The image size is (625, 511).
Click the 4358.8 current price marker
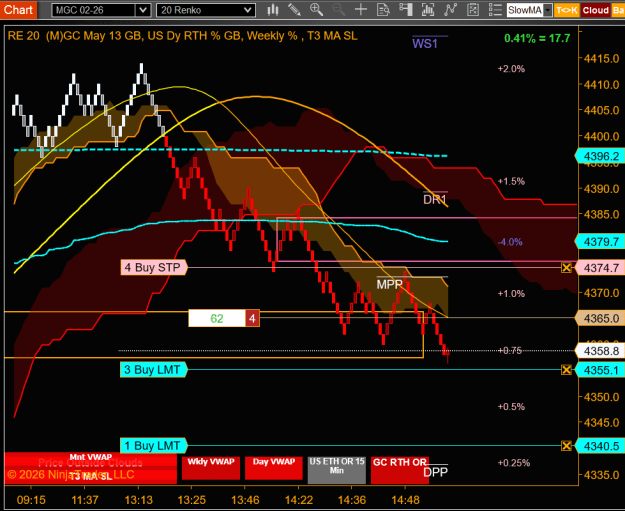click(599, 351)
